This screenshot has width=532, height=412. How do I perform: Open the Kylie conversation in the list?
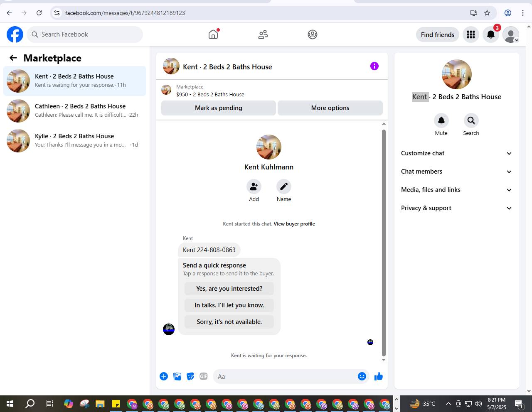(x=75, y=141)
